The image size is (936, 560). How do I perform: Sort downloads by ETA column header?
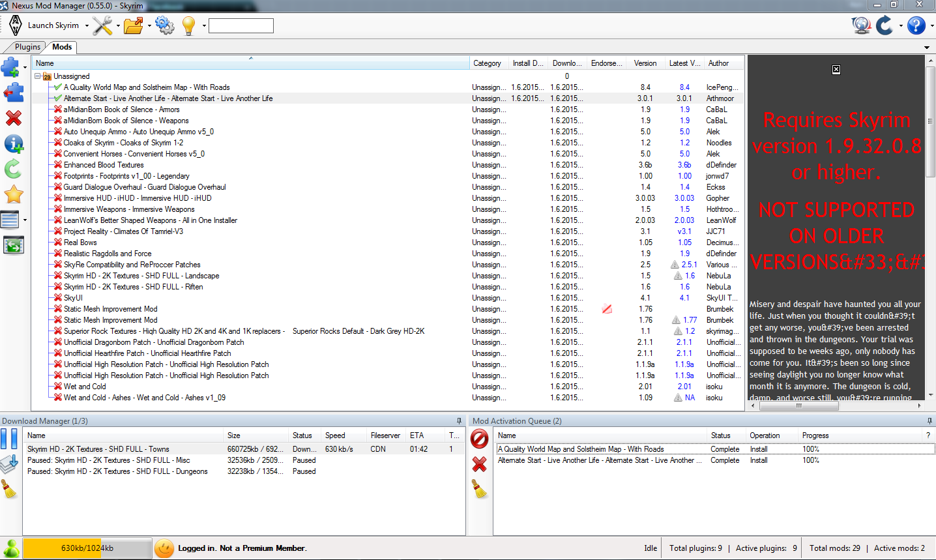point(426,435)
